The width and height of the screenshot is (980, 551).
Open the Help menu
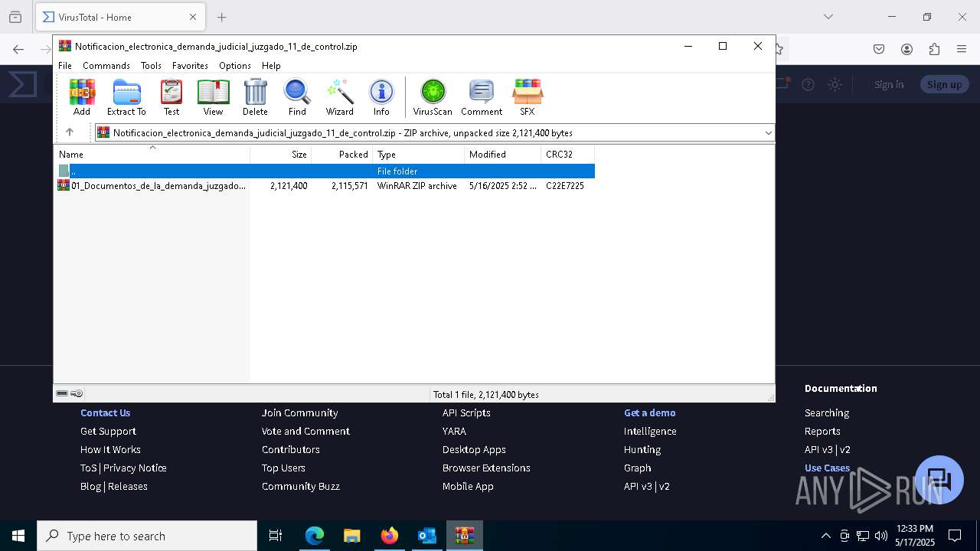point(271,66)
